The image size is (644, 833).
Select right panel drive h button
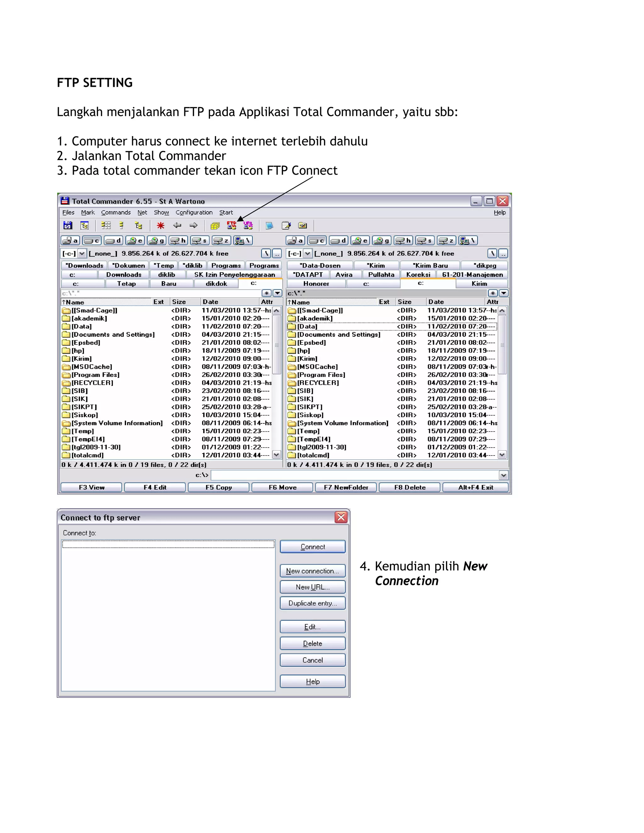point(403,240)
